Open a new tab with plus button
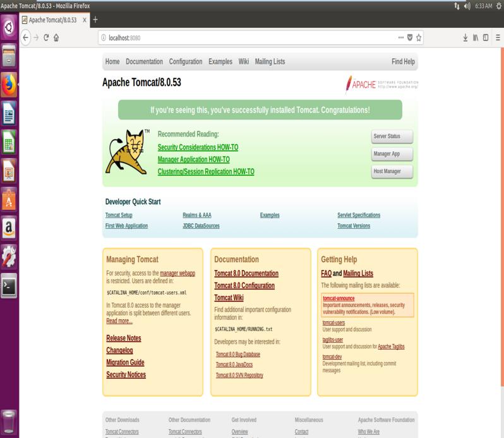Viewport: 504px width, 438px height. pos(95,20)
